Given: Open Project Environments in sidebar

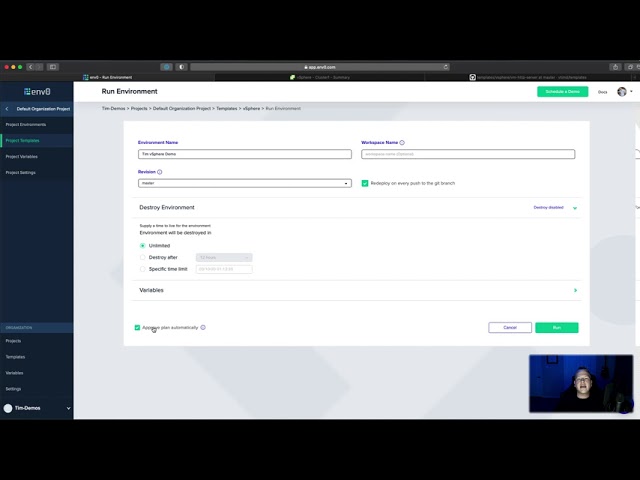Looking at the screenshot, I should point(26,124).
